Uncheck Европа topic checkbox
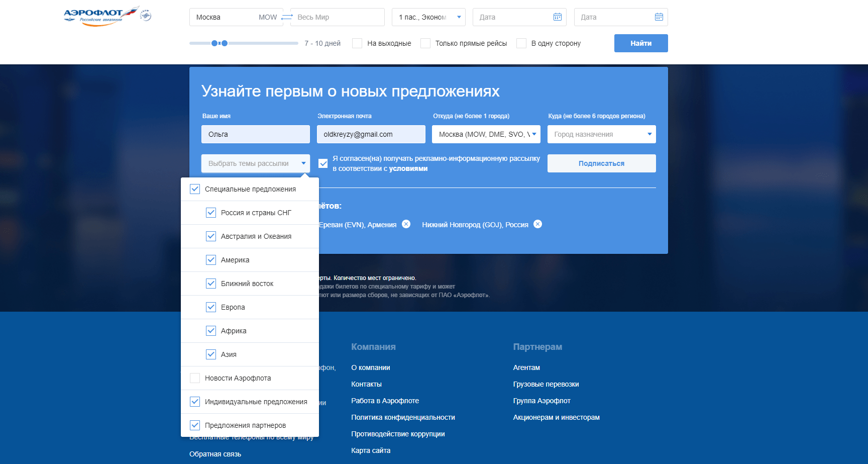This screenshot has height=464, width=868. pos(211,307)
